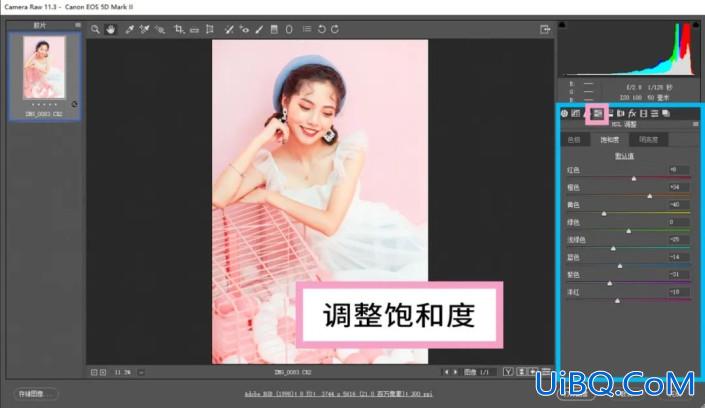Switch to the 饱和度 (Saturation) tab
Viewport: 705px width, 408px height.
coord(609,140)
